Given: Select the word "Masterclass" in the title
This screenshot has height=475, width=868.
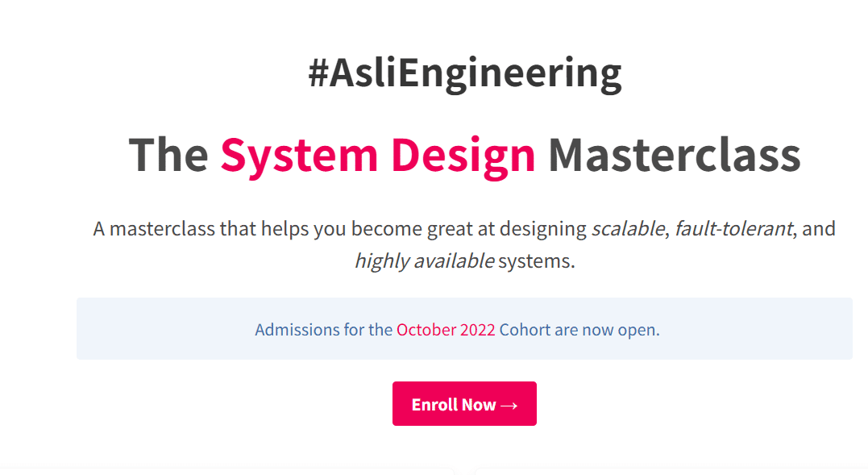Looking at the screenshot, I should 674,154.
